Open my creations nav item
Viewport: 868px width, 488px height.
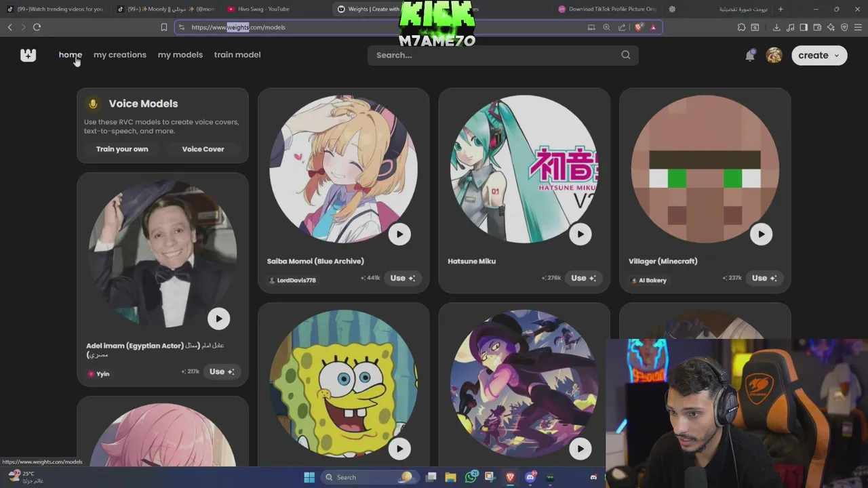point(120,55)
